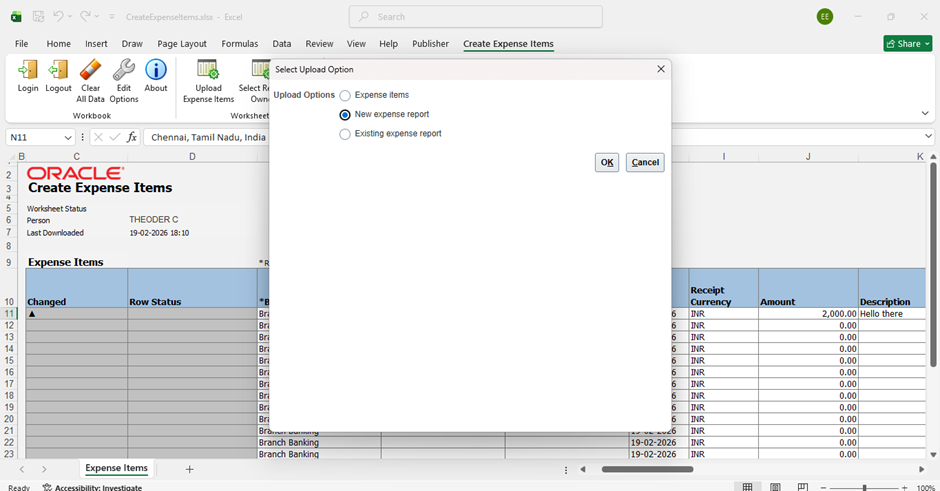Open the Share button dropdown
Viewport: 940px width, 491px height.
(927, 44)
